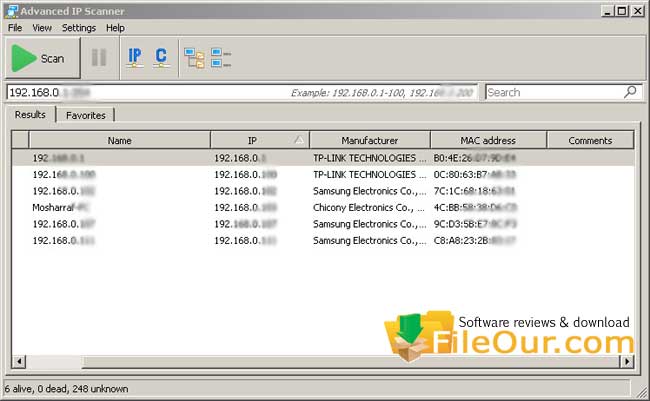650x401 pixels.
Task: Select MAC address starting B0:4E:26
Action: pyautogui.click(x=475, y=158)
